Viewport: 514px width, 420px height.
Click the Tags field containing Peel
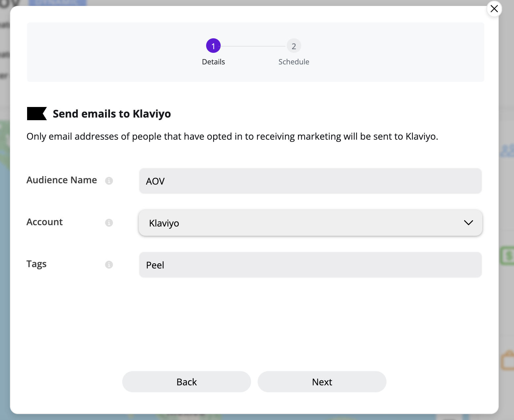tap(310, 265)
